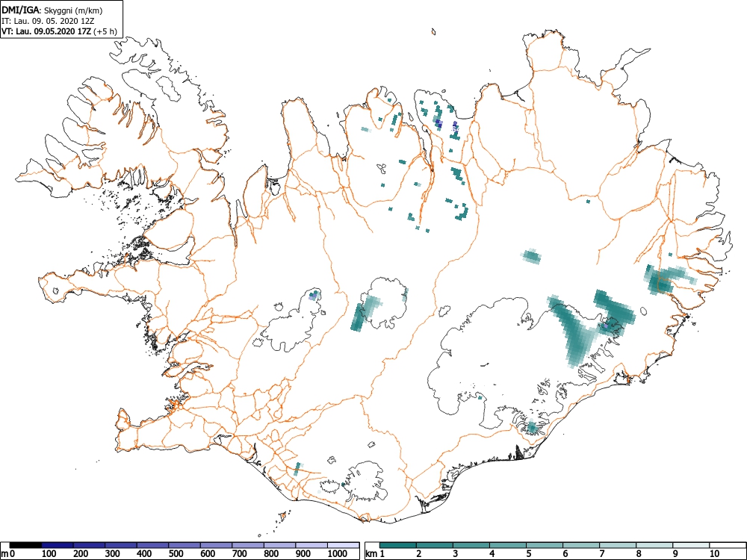Click the 9–10 km near-white legend swatch

[x=691, y=545]
